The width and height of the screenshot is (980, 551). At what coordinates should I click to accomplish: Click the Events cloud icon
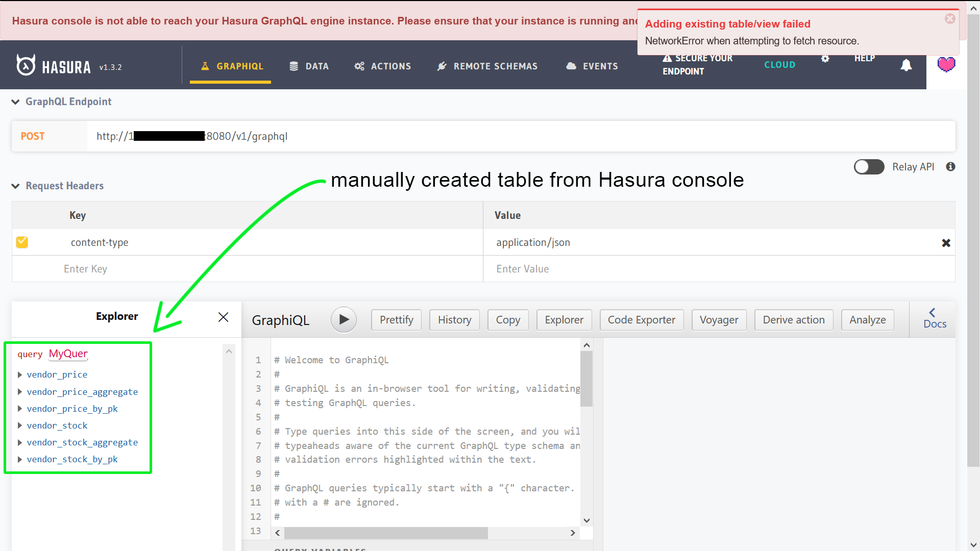click(x=571, y=66)
